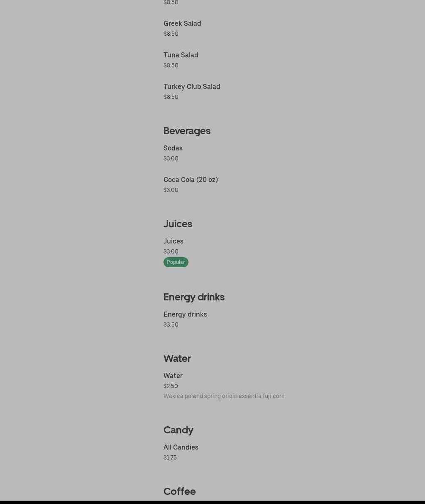The height and width of the screenshot is (504, 425).
Task: Click the $2.50 Water price
Action: 171,386
